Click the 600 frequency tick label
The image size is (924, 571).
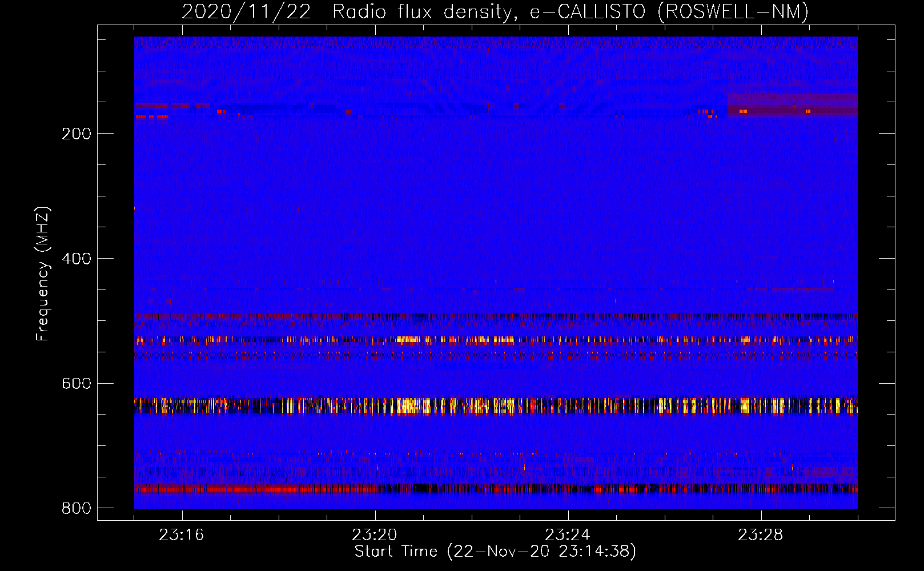(x=77, y=383)
